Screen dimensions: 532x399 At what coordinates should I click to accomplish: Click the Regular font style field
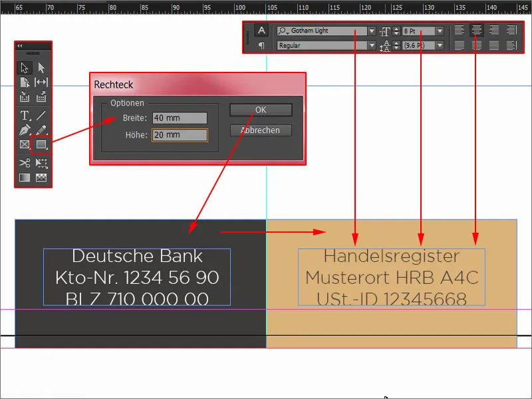click(x=323, y=45)
